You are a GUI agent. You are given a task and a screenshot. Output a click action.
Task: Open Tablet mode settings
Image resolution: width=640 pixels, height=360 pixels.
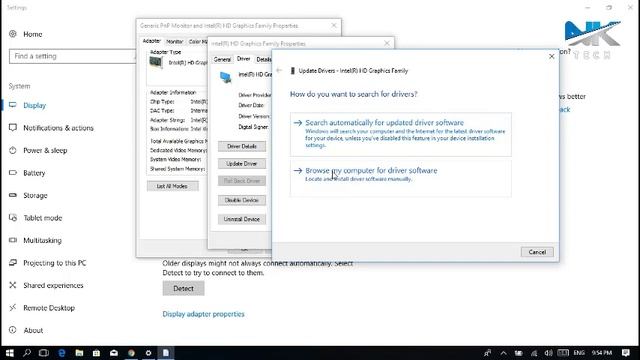coord(36,218)
